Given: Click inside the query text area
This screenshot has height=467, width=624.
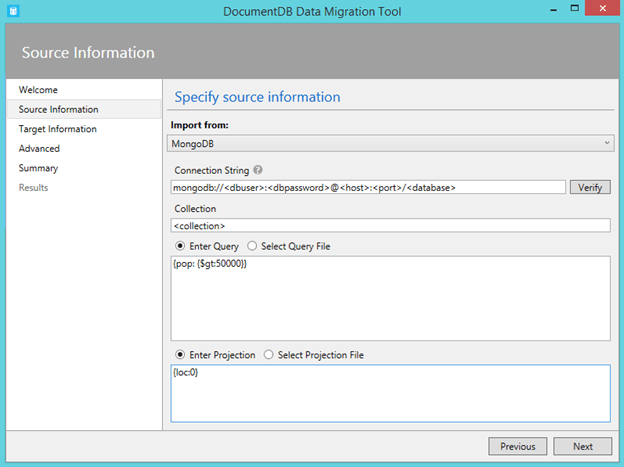Looking at the screenshot, I should pos(390,298).
